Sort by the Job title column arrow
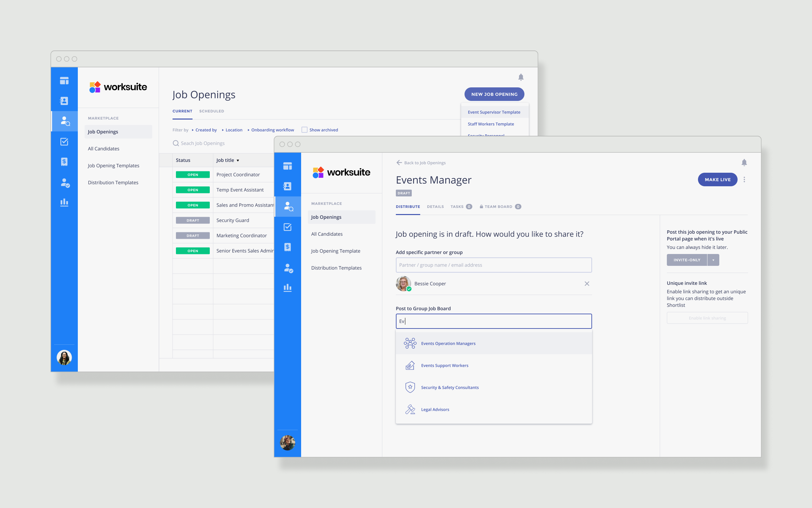 click(x=238, y=161)
